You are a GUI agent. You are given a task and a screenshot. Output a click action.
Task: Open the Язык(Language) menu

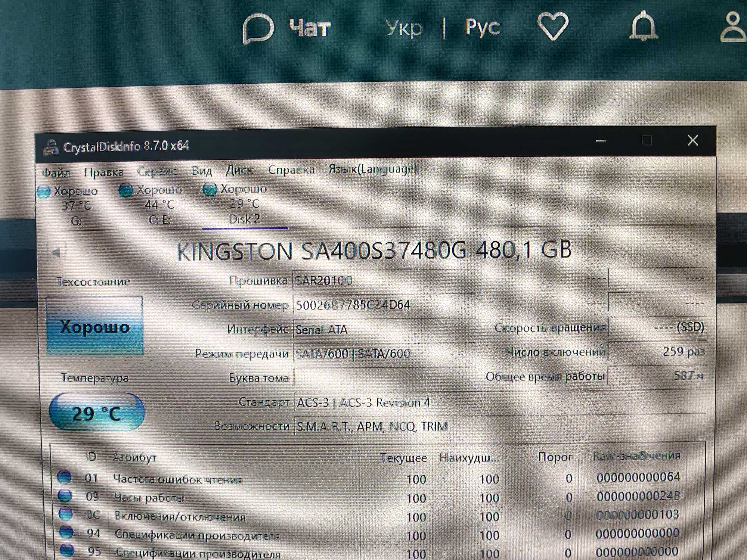coord(373,169)
